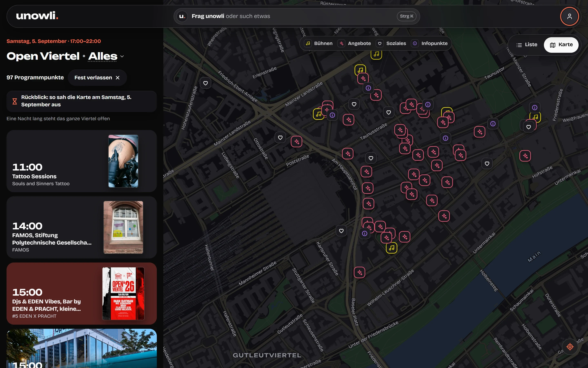The image size is (588, 368).
Task: Switch to Karte view
Action: [x=561, y=45]
